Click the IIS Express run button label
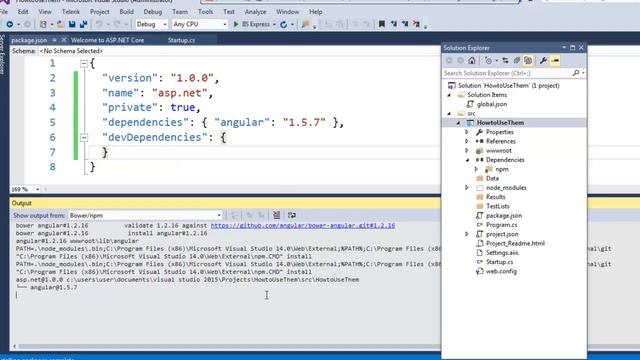This screenshot has width=640, height=360. click(256, 24)
